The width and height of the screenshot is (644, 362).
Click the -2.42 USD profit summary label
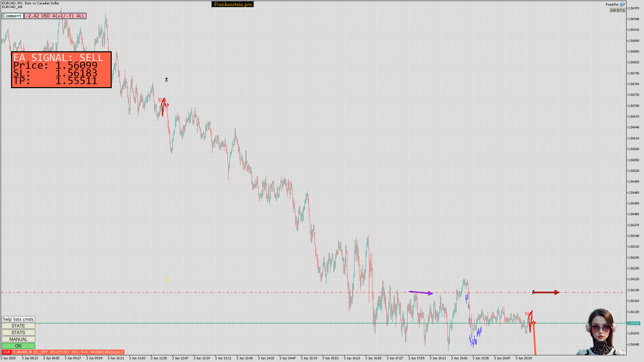[x=55, y=16]
